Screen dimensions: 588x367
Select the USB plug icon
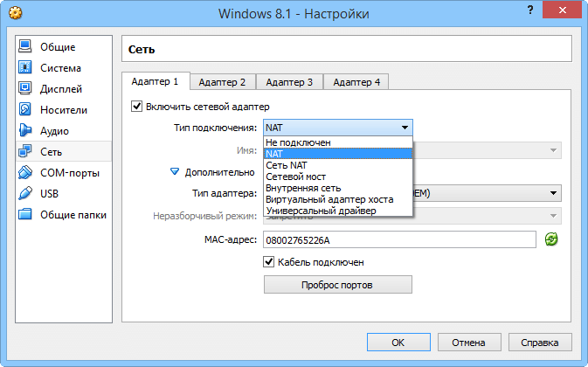pyautogui.click(x=25, y=193)
